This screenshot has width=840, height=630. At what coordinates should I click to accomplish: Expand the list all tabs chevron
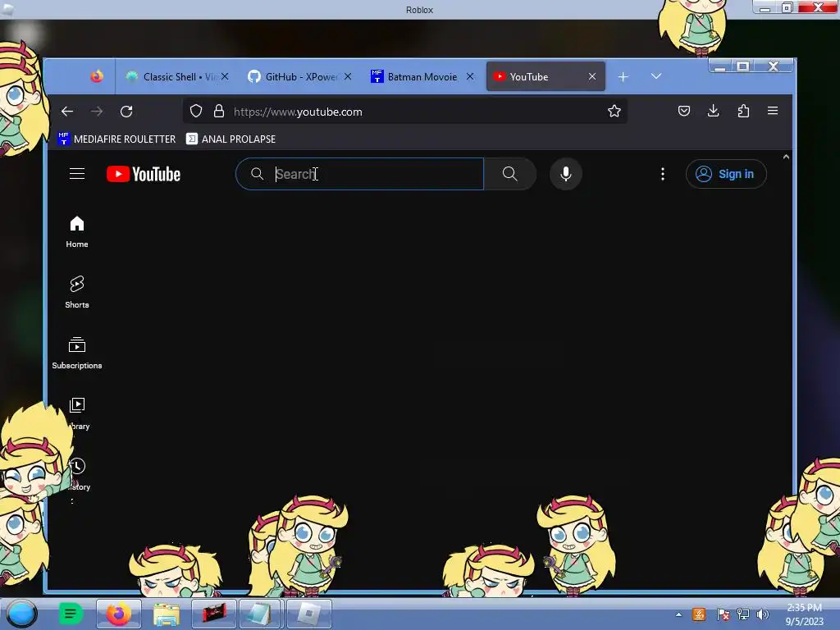655,76
